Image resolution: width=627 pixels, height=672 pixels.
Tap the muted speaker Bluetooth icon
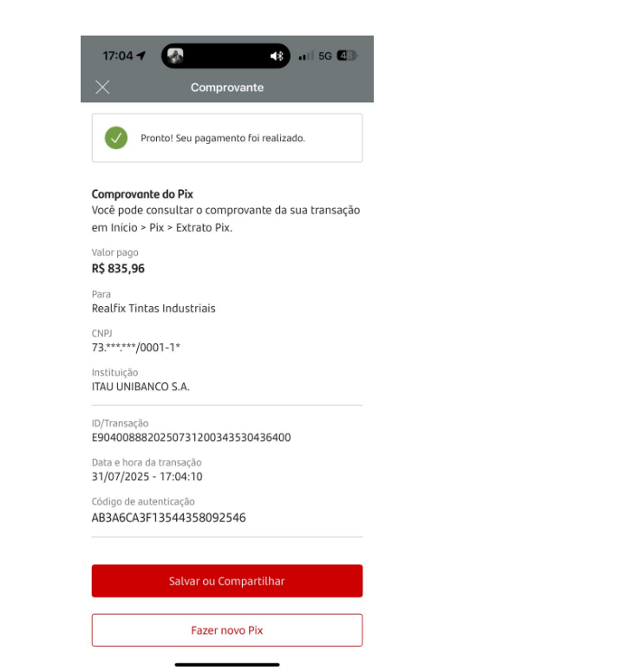(x=277, y=56)
